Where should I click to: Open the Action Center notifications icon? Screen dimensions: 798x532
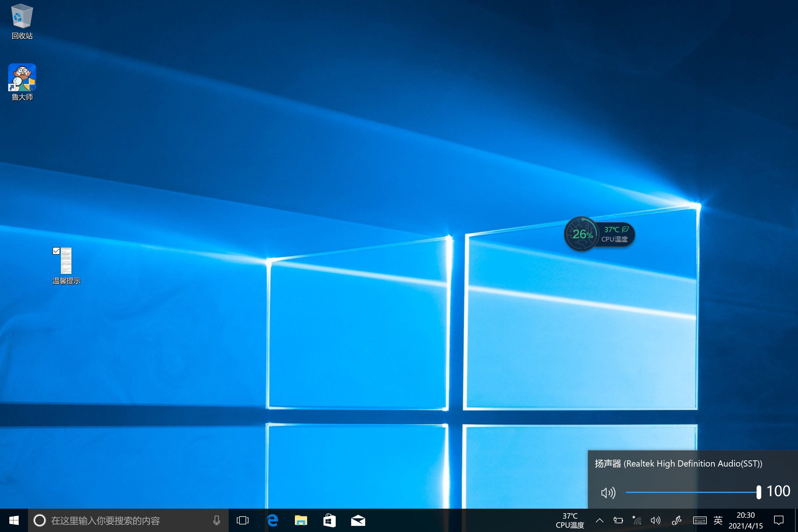[x=779, y=520]
